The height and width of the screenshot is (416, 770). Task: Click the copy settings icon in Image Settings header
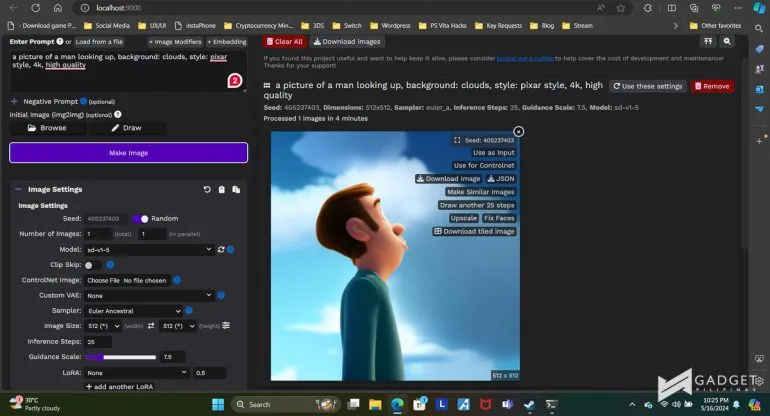pyautogui.click(x=236, y=189)
